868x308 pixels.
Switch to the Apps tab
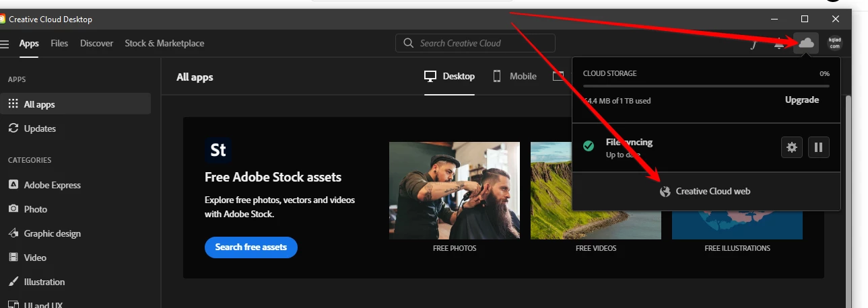(x=29, y=43)
